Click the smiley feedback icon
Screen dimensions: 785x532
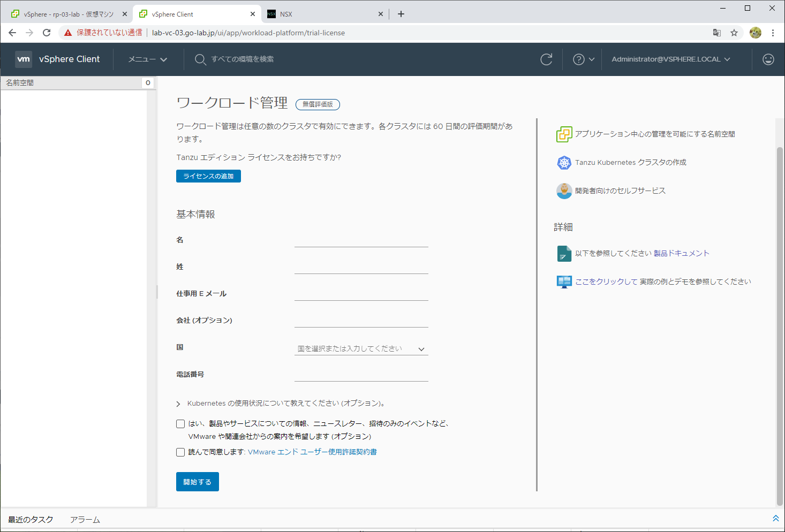(x=768, y=59)
